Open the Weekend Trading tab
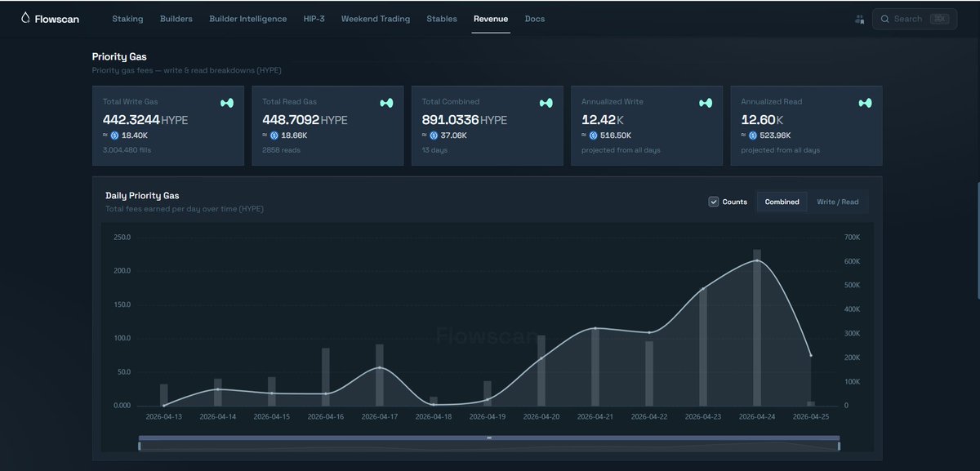Viewport: 980px width, 471px height. pyautogui.click(x=376, y=19)
